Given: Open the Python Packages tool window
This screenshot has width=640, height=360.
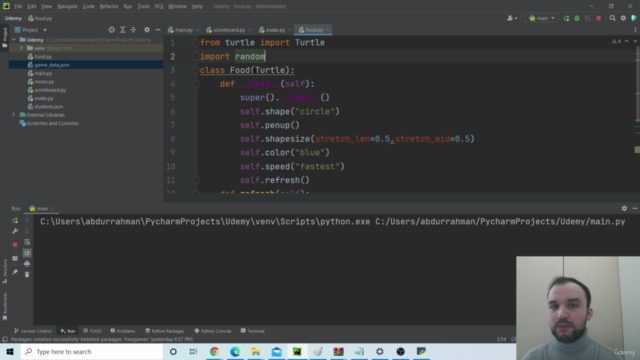Looking at the screenshot, I should pyautogui.click(x=165, y=331).
